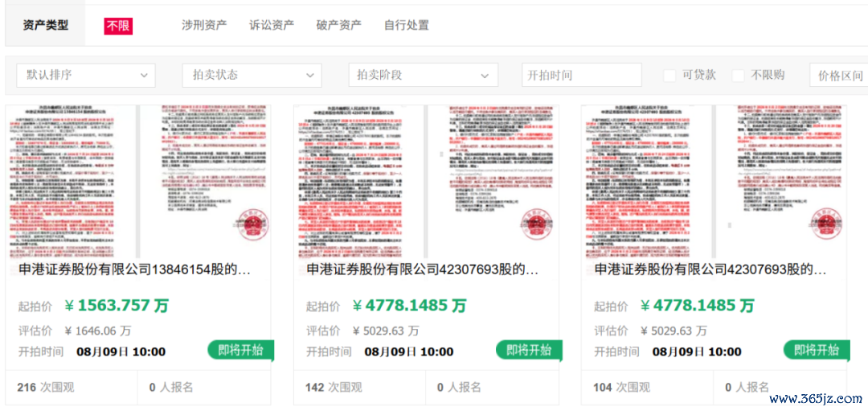
Task: Click 0人报名 in the 104次围观 card
Action: [x=747, y=387]
